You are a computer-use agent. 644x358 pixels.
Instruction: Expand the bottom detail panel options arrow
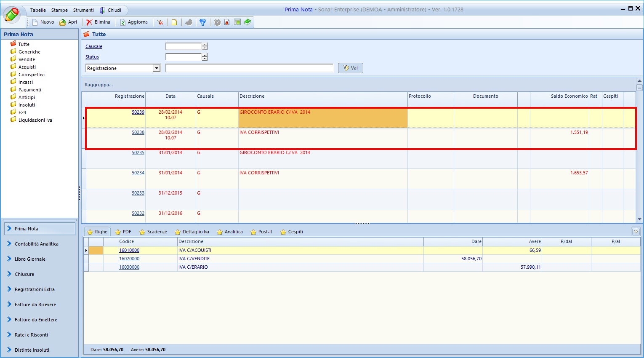[x=636, y=232]
